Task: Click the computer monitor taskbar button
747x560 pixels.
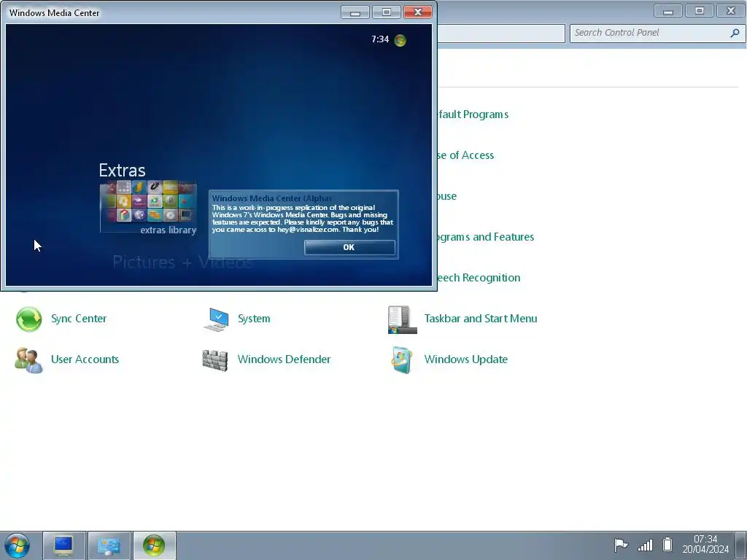Action: point(64,545)
